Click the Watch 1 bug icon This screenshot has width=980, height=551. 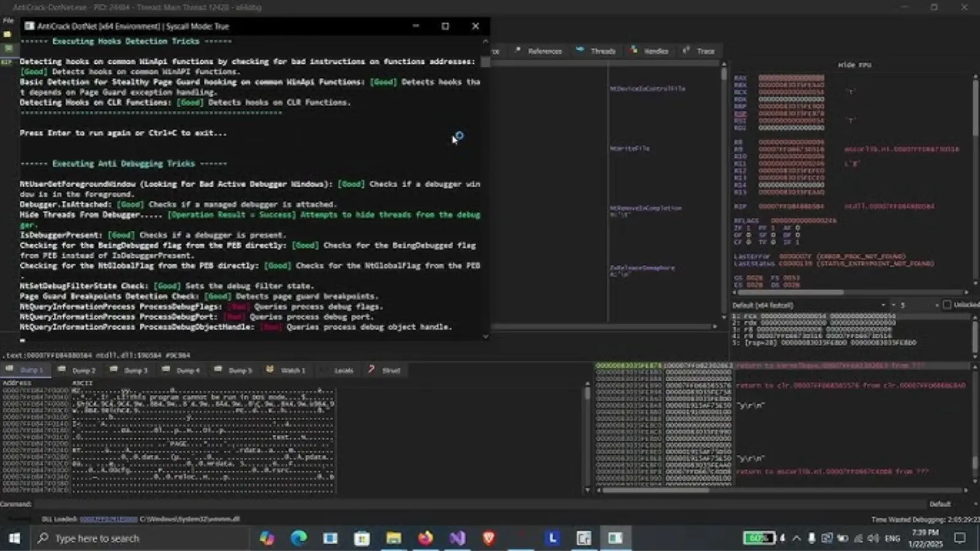click(x=270, y=370)
